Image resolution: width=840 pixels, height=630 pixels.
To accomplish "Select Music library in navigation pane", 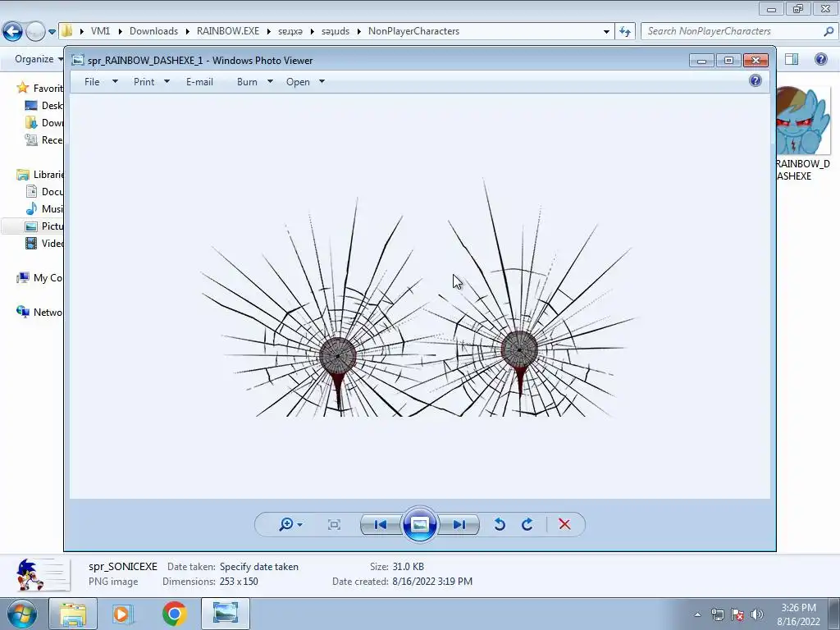I will pos(44,209).
